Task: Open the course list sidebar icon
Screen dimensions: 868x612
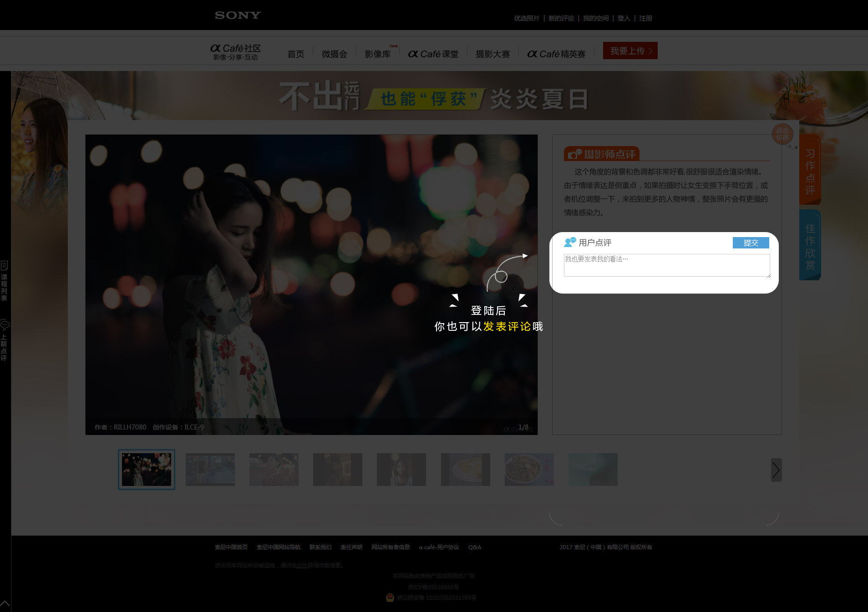Action: point(4,266)
